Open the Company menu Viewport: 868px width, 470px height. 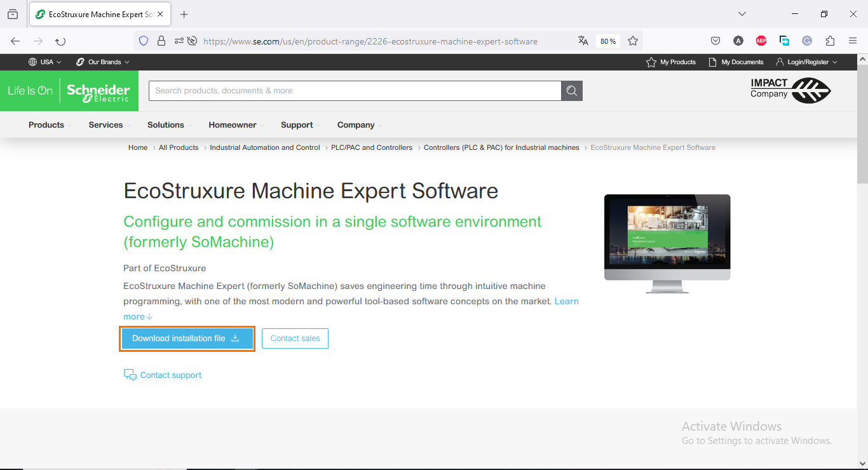(x=360, y=125)
